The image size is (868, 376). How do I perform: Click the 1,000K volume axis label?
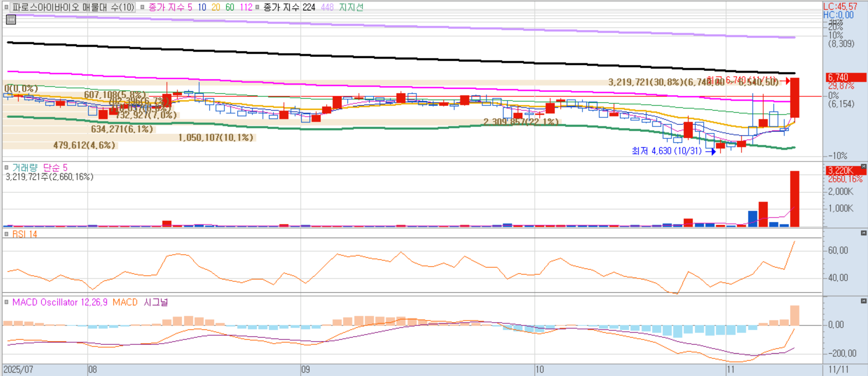point(841,208)
